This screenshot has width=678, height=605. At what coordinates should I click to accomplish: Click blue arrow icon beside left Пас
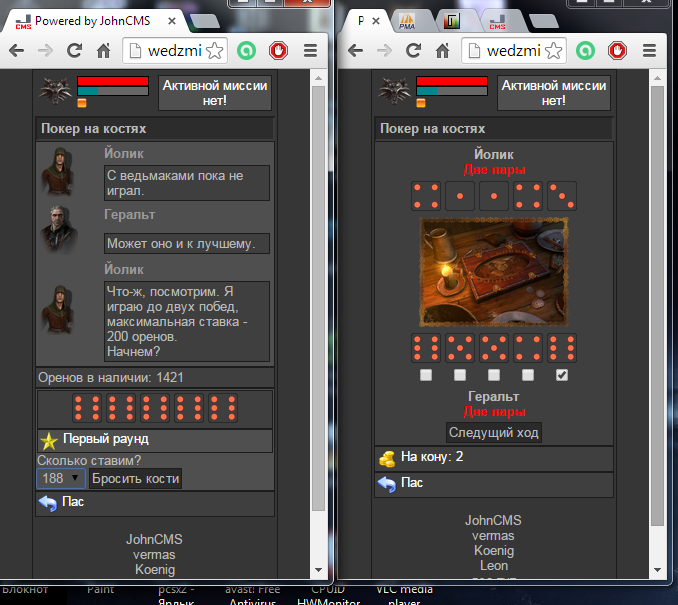tap(48, 503)
